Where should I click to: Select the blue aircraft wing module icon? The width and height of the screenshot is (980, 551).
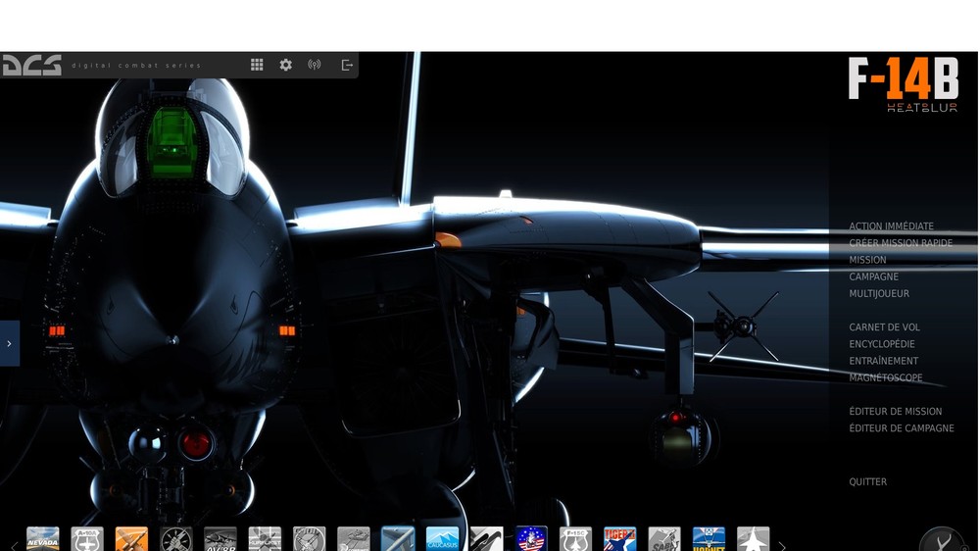pos(398,538)
